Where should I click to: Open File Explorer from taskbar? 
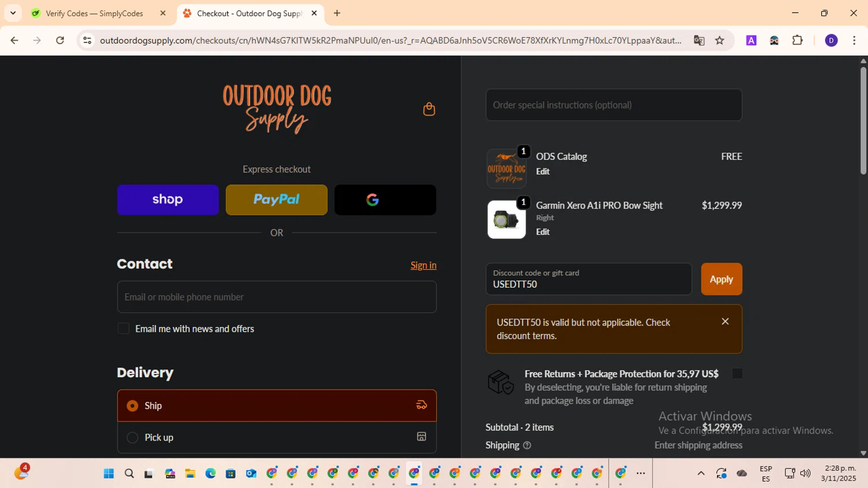(190, 474)
